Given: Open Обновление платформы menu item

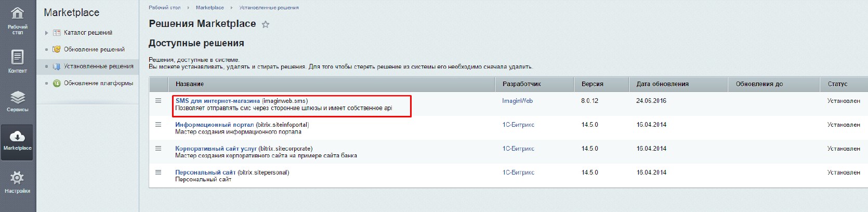Looking at the screenshot, I should coord(98,83).
